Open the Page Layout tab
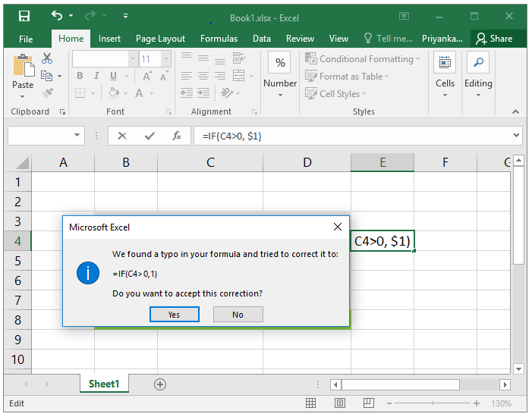This screenshot has height=417, width=532. 160,39
